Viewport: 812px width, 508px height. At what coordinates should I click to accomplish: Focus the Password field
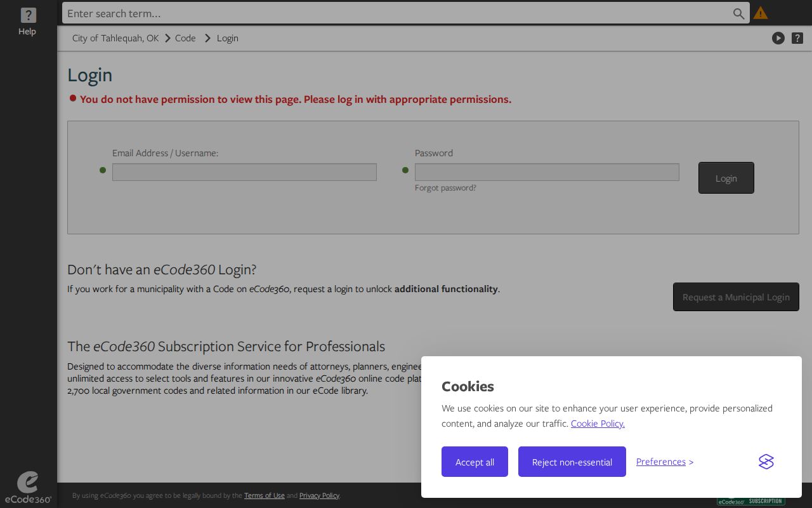coord(547,172)
